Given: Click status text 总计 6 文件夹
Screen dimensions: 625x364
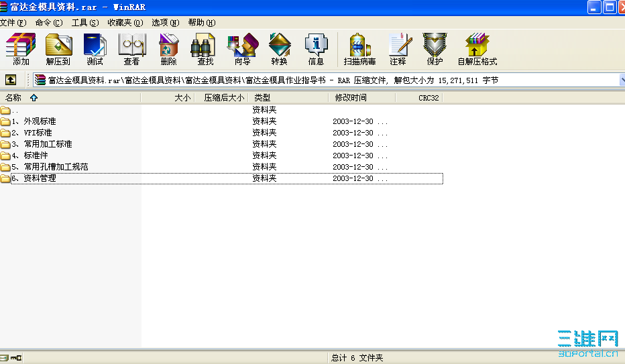Looking at the screenshot, I should 357,357.
